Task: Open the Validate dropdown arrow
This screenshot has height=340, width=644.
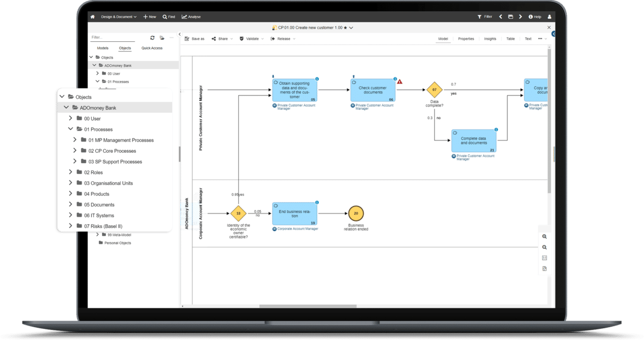Action: coord(262,39)
